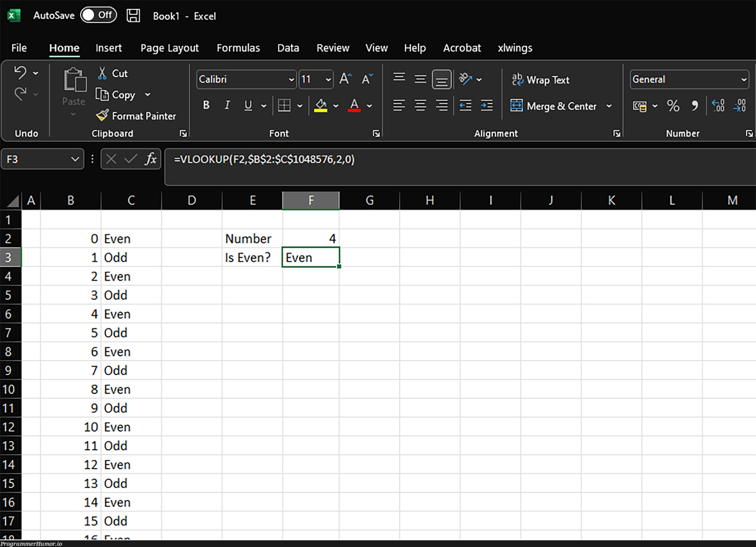Expand the Font Size dropdown
This screenshot has height=547, width=756.
[x=327, y=79]
